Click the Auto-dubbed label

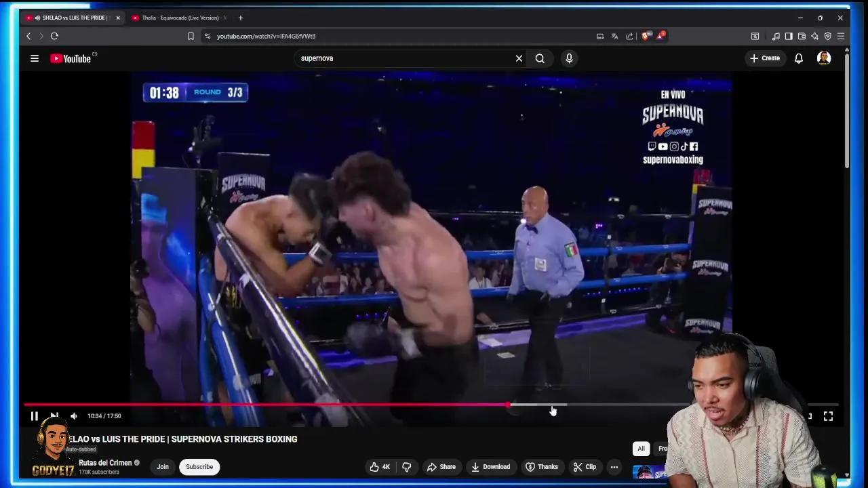coord(81,449)
